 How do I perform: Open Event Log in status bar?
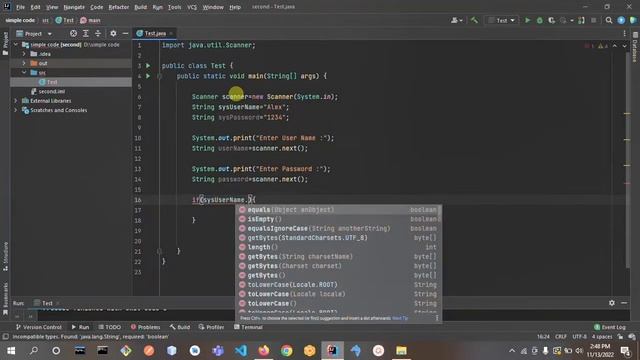(x=610, y=327)
